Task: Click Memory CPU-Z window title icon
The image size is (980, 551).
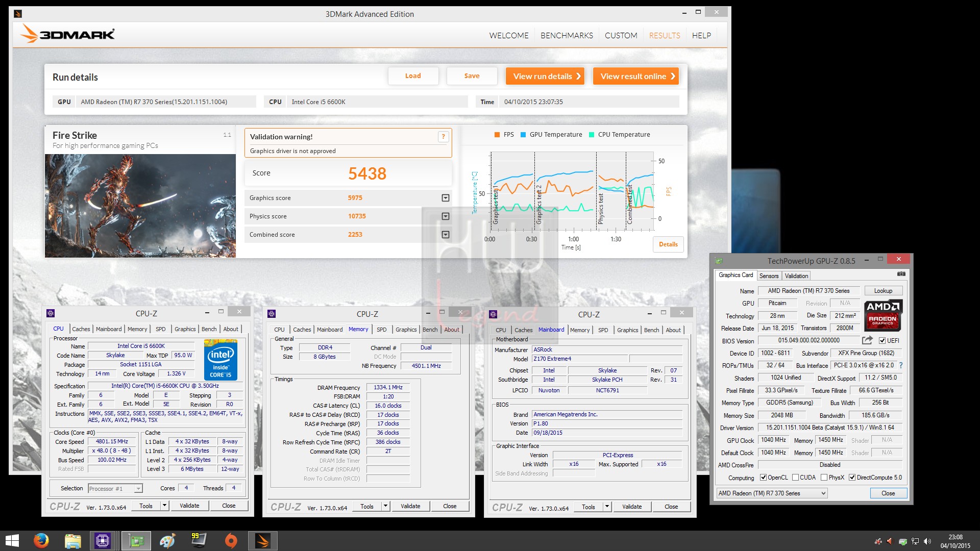Action: [272, 314]
